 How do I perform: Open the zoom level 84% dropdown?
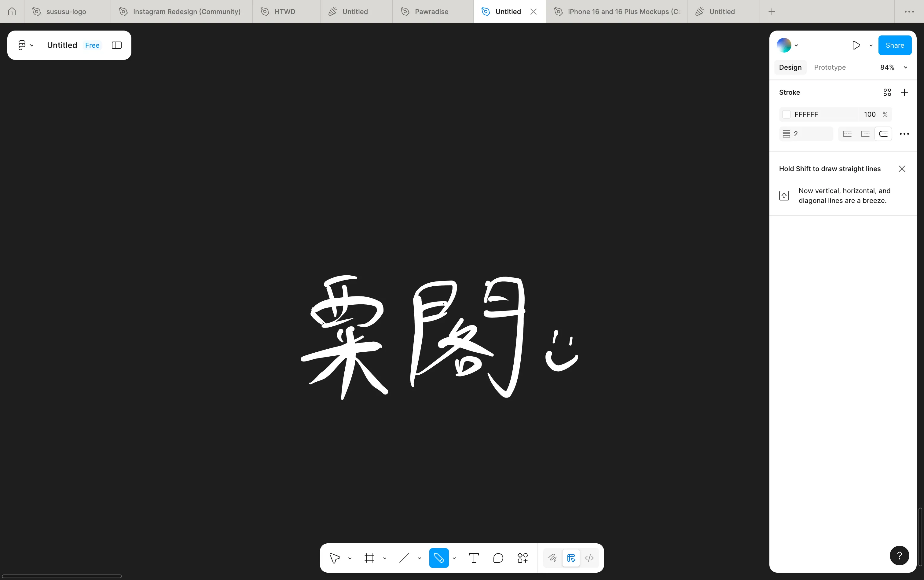click(x=894, y=67)
